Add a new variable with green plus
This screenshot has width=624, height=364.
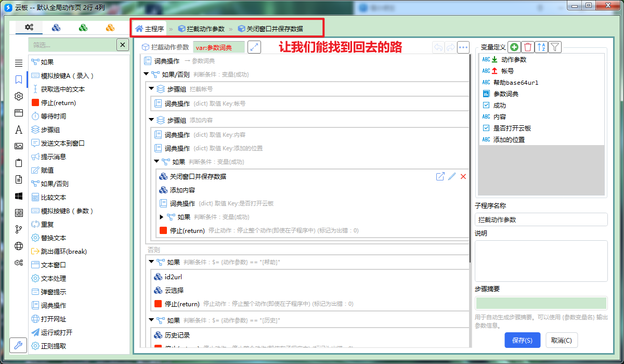[514, 47]
